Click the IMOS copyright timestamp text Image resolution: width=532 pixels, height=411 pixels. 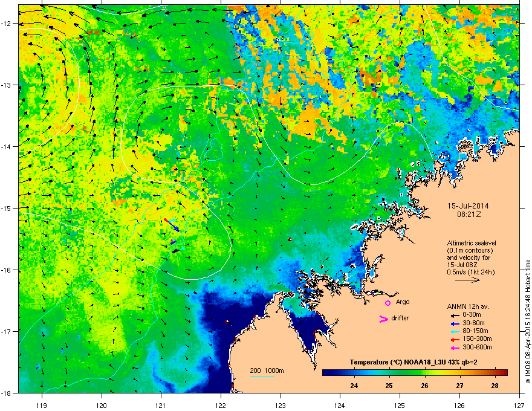528,322
